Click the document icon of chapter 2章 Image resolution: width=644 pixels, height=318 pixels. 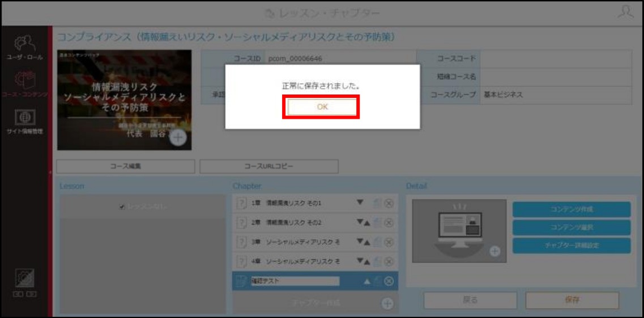click(241, 223)
